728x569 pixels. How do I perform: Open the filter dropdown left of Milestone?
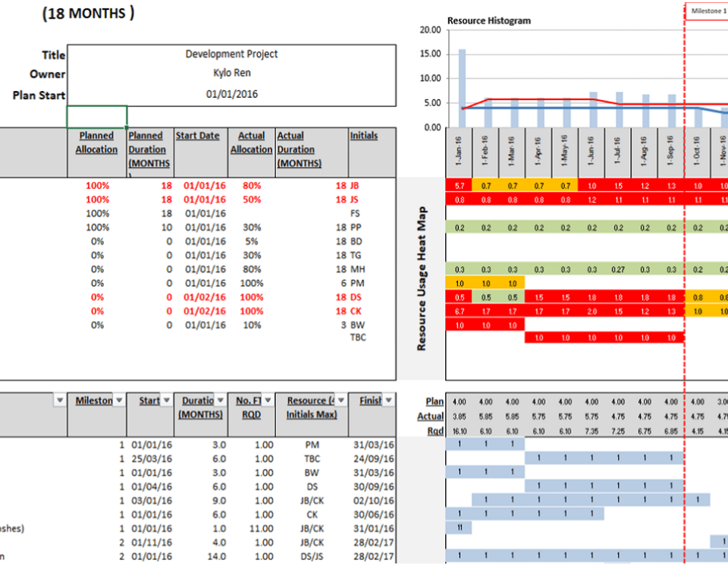tap(60, 400)
